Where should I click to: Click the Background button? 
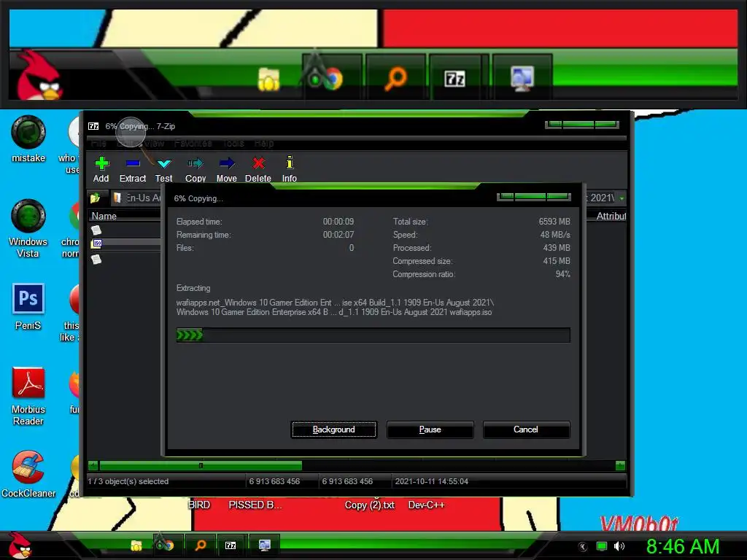coord(334,429)
